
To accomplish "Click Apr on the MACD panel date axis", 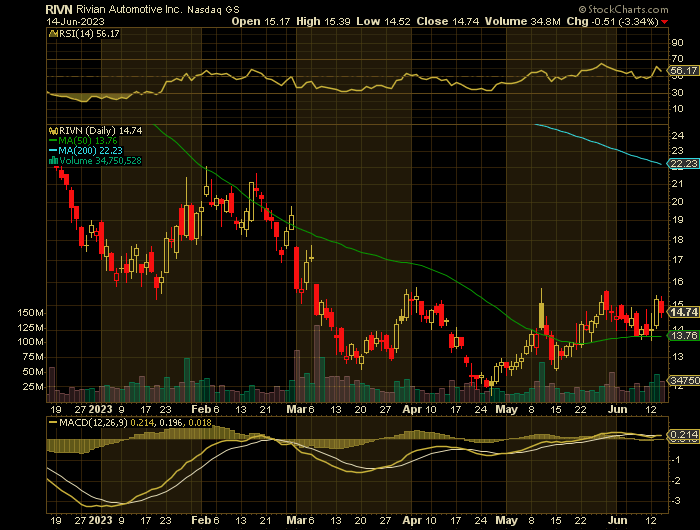I will 411,520.
